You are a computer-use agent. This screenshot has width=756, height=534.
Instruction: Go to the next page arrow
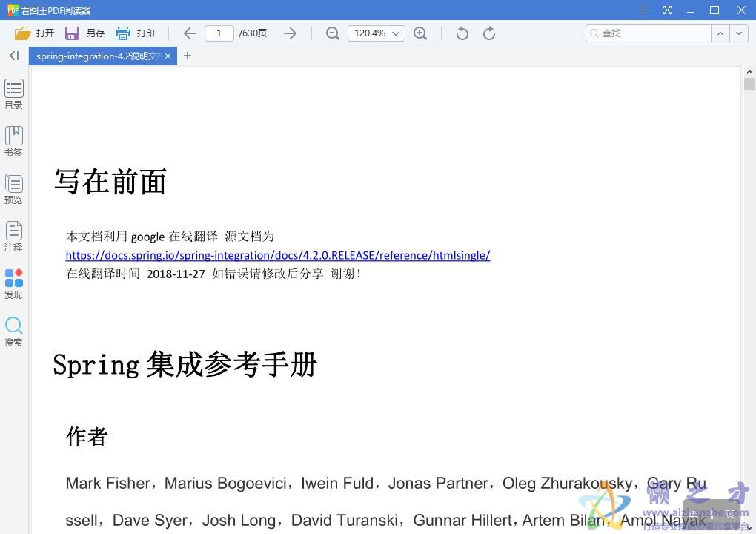click(x=291, y=33)
